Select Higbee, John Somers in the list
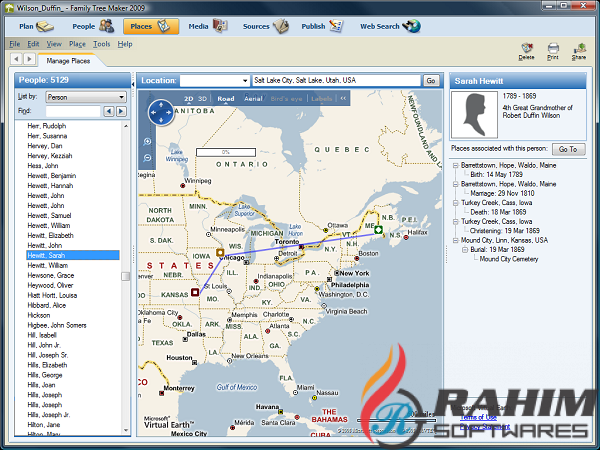Screen dimensions: 600x450 click(57, 325)
